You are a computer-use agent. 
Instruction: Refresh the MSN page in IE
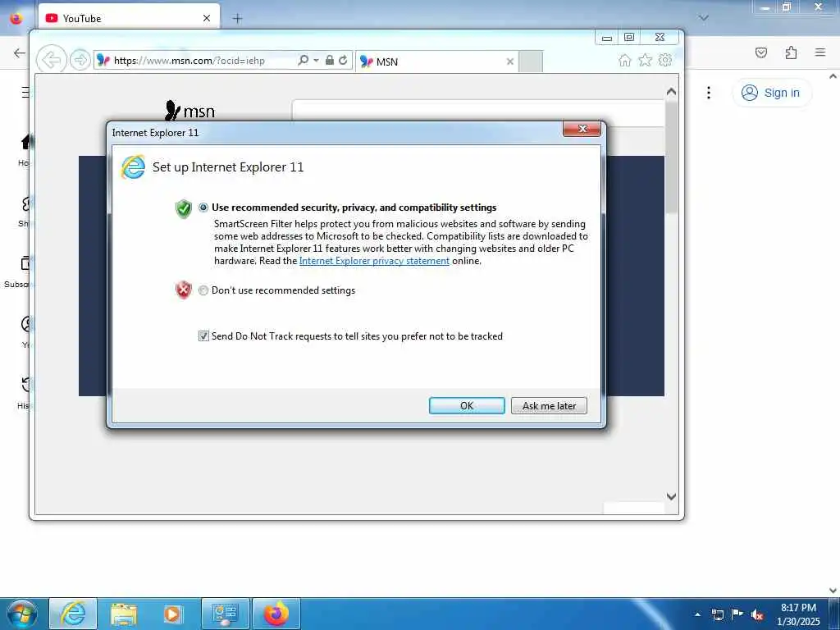[x=344, y=60]
